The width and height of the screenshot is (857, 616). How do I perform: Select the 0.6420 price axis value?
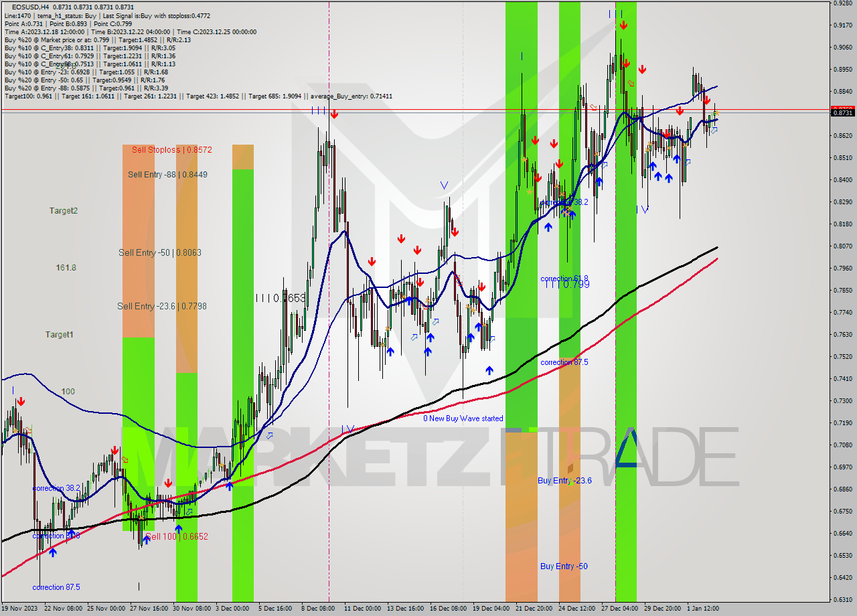point(842,577)
